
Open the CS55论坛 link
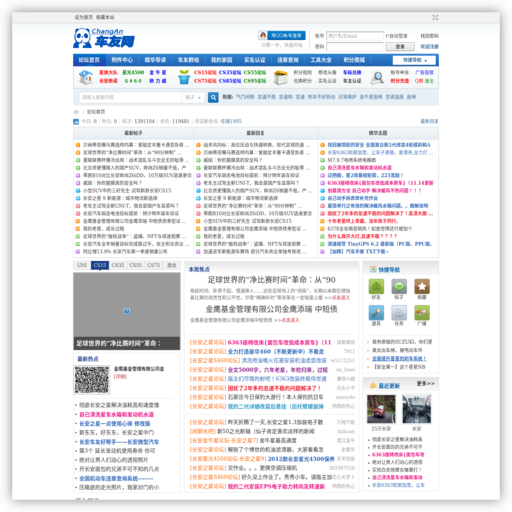pyautogui.click(x=255, y=72)
